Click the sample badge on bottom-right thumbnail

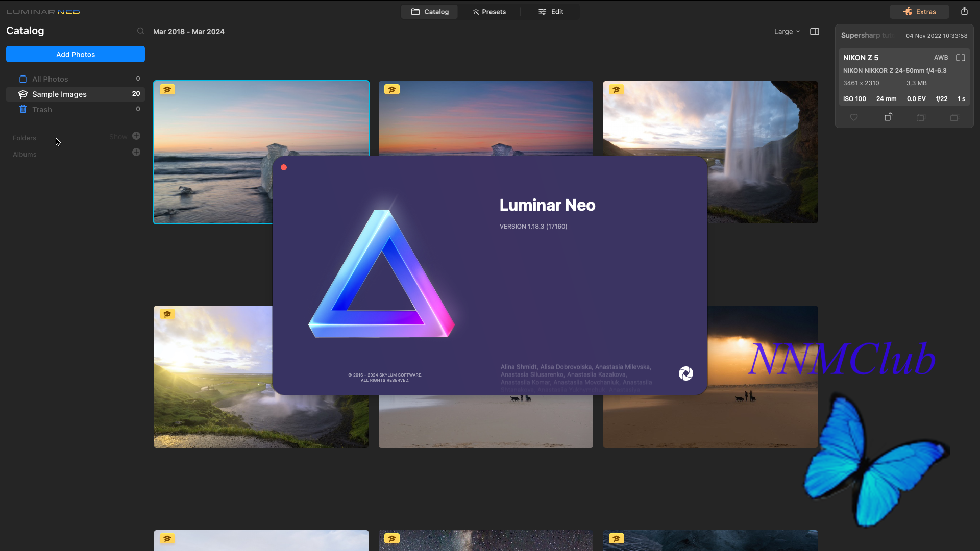point(617,539)
